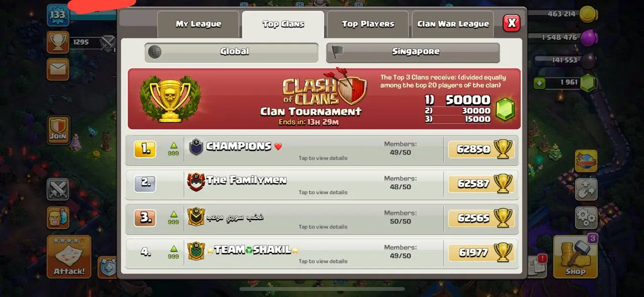644x297 pixels.
Task: Close the leaderboard with red X
Action: [512, 23]
